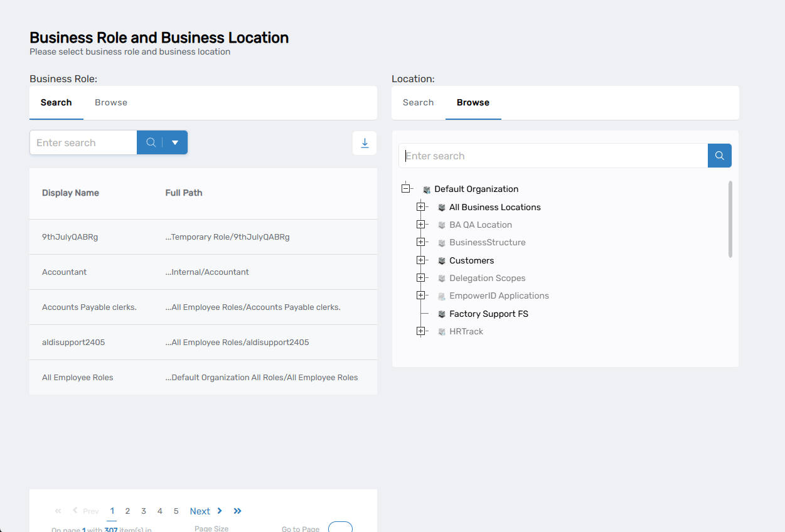Go to page 3 of results
The height and width of the screenshot is (532, 785).
tap(143, 511)
